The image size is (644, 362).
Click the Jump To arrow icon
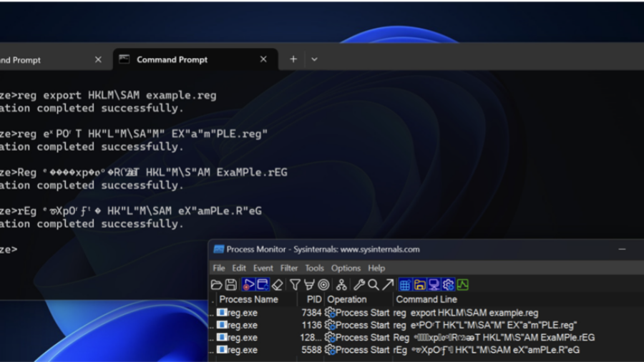tap(388, 285)
